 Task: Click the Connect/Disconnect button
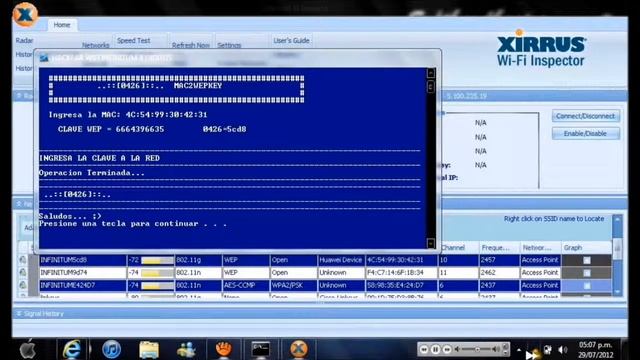[x=585, y=116]
